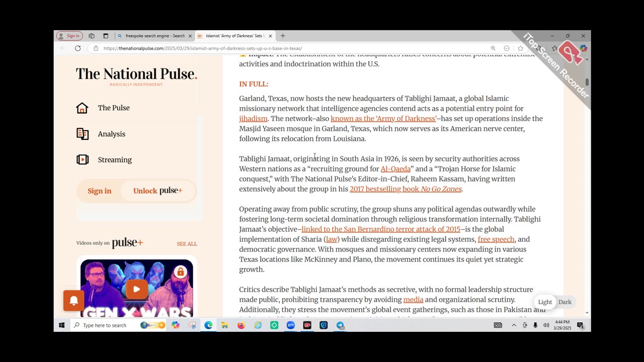Click Unlock pulse+ button

[158, 191]
